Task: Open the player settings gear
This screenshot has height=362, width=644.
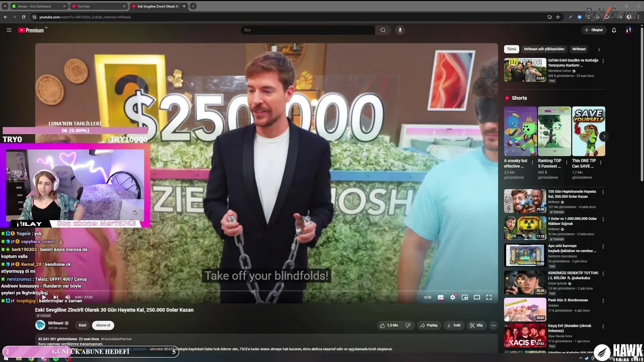Action: click(453, 297)
